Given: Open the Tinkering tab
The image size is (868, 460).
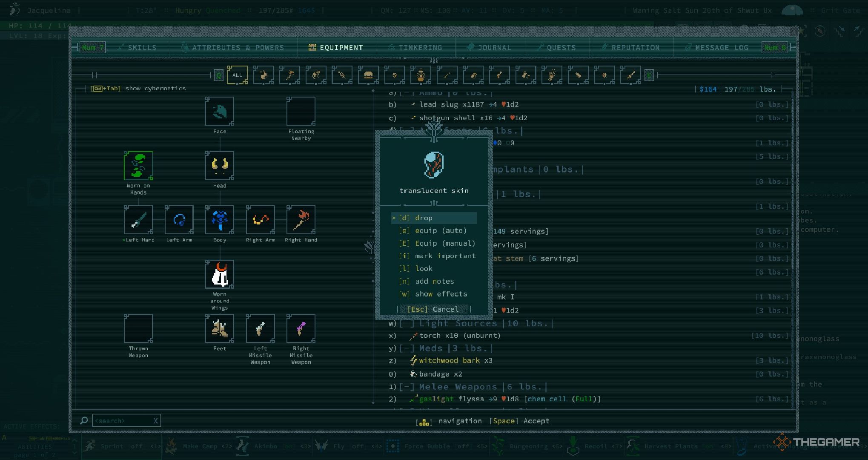Looking at the screenshot, I should [x=416, y=47].
